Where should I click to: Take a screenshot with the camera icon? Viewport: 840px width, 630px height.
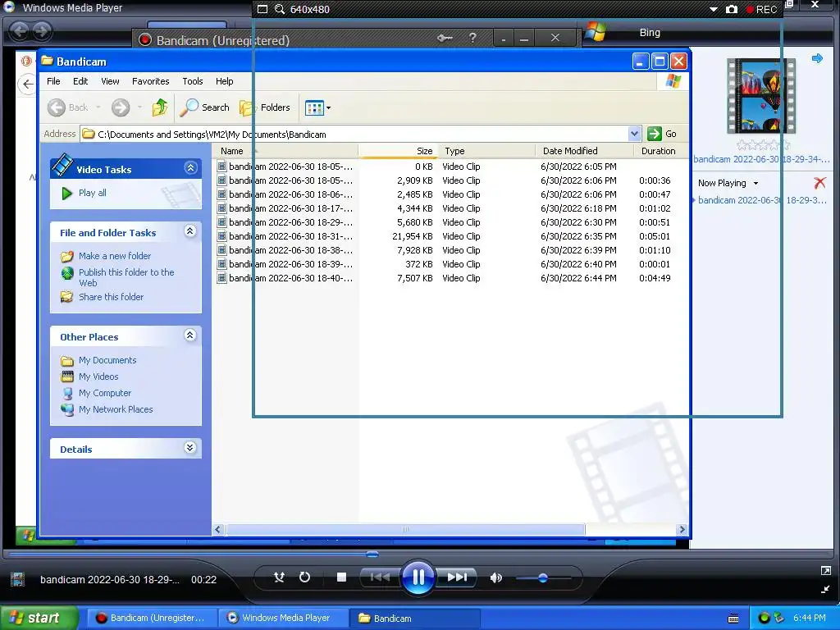(x=731, y=9)
